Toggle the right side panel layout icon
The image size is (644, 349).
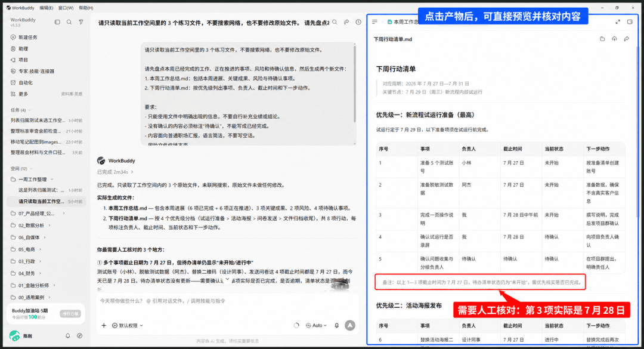[630, 22]
